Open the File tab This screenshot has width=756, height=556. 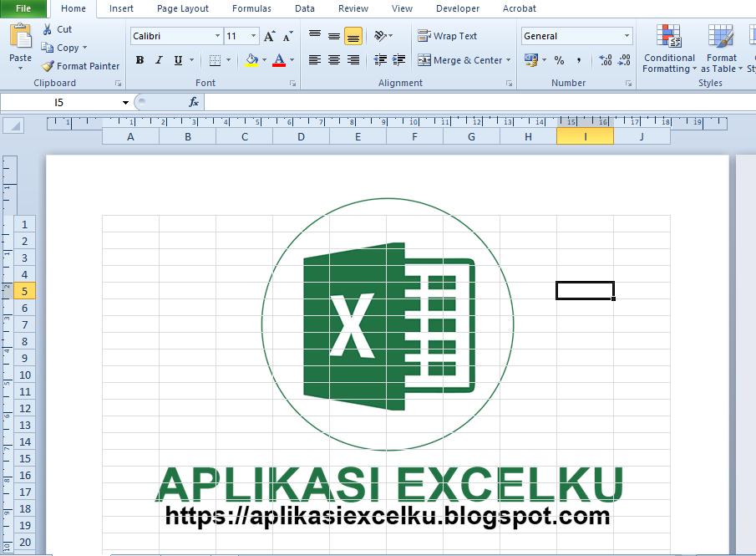[23, 8]
